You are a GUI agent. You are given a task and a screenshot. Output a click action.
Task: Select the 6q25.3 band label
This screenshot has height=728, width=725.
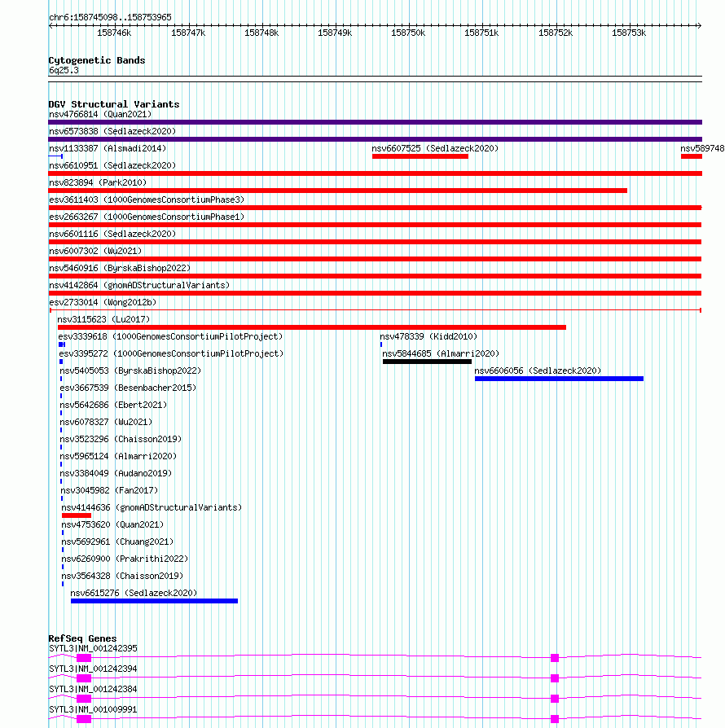(x=64, y=71)
